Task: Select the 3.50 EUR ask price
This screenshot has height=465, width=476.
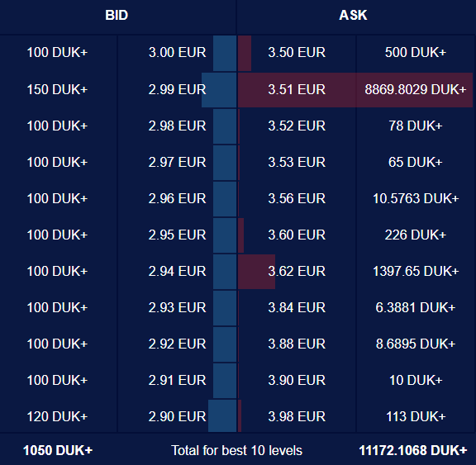Action: [297, 53]
